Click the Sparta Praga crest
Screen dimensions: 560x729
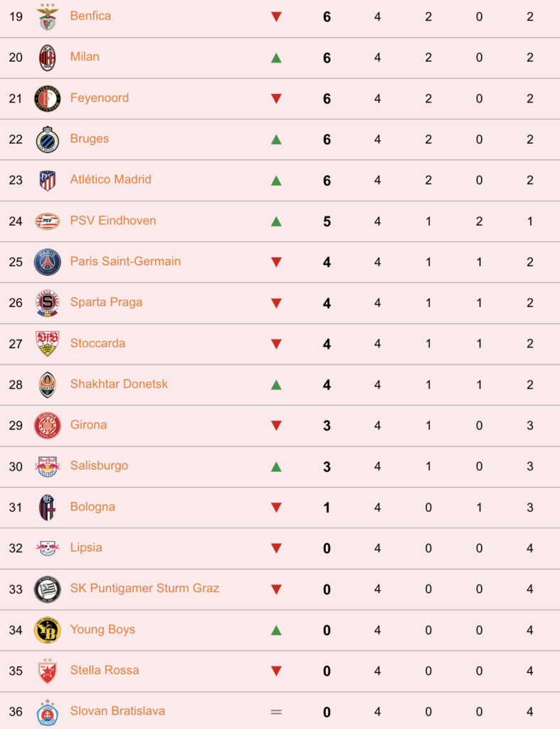coord(48,303)
